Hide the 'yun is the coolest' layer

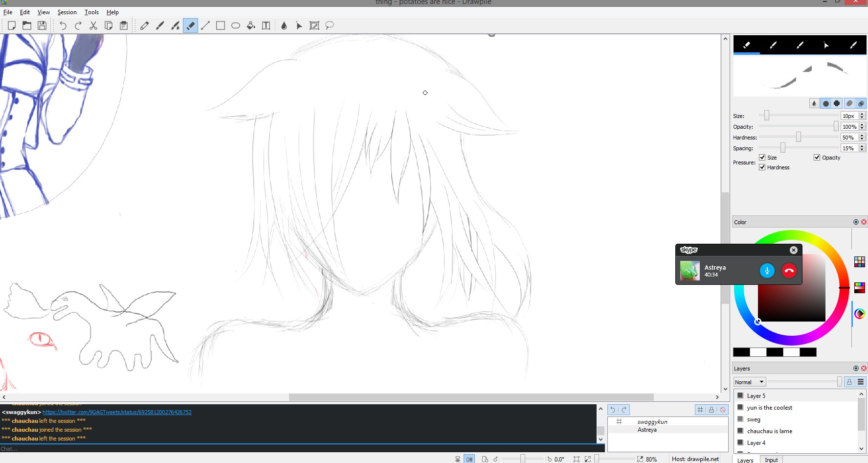[740, 407]
